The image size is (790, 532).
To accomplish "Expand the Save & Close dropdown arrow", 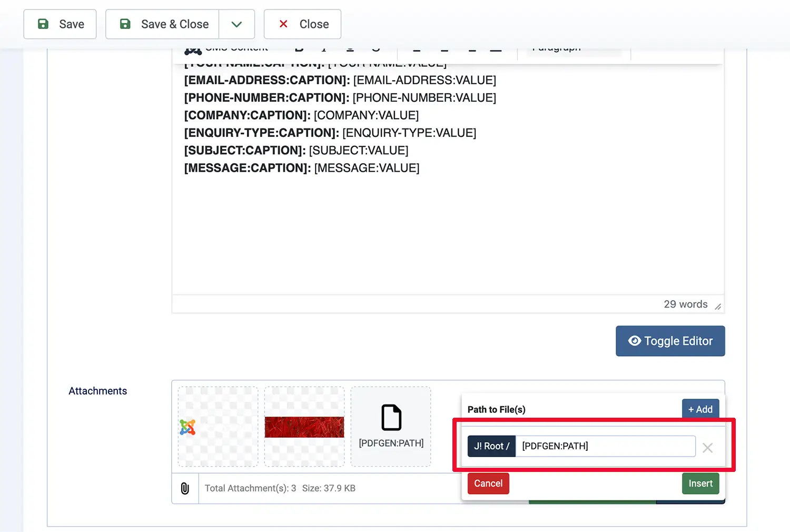I will 237,24.
